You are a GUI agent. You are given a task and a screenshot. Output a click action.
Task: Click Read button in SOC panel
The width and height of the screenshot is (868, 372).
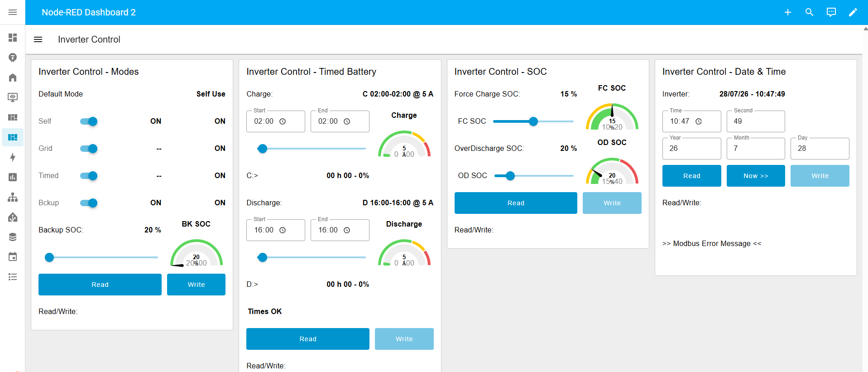pos(516,203)
